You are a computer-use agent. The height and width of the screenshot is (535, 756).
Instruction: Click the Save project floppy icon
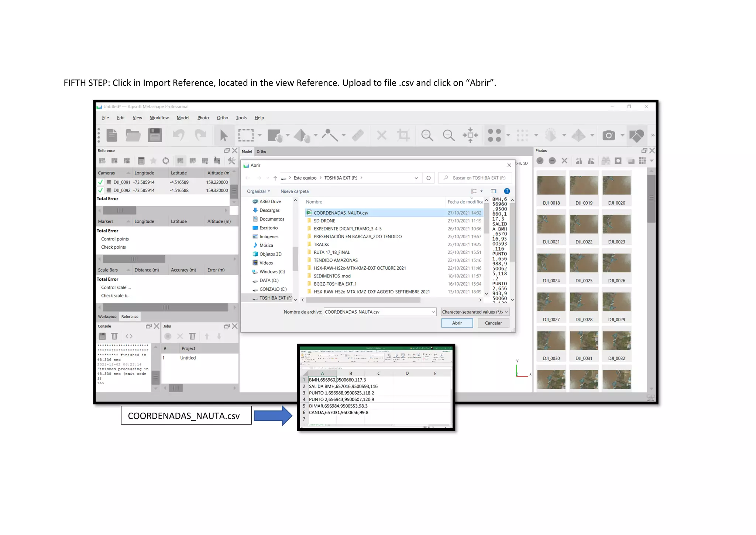click(155, 135)
